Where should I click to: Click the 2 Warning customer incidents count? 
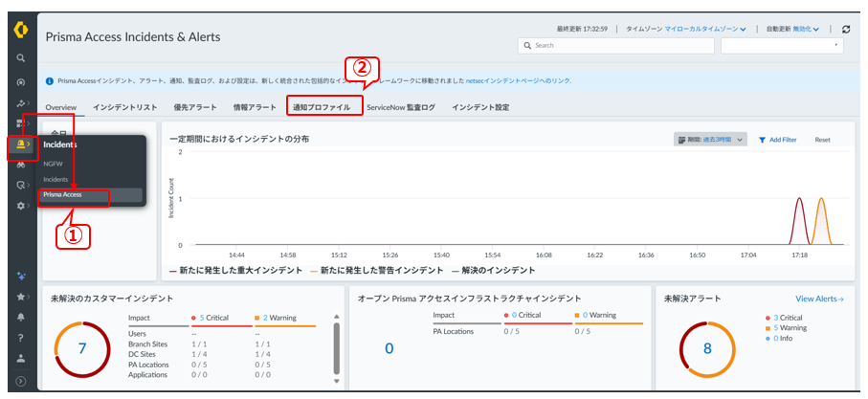[x=279, y=318]
